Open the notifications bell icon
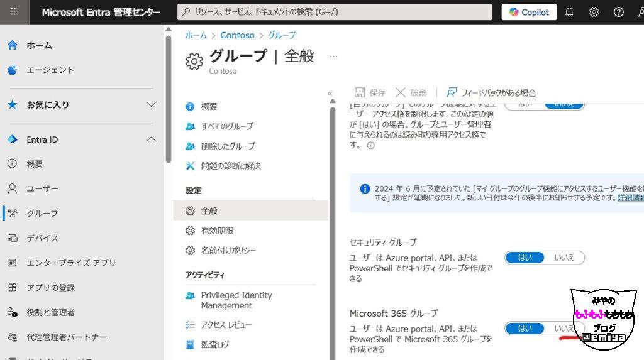The image size is (644, 360). (x=569, y=13)
